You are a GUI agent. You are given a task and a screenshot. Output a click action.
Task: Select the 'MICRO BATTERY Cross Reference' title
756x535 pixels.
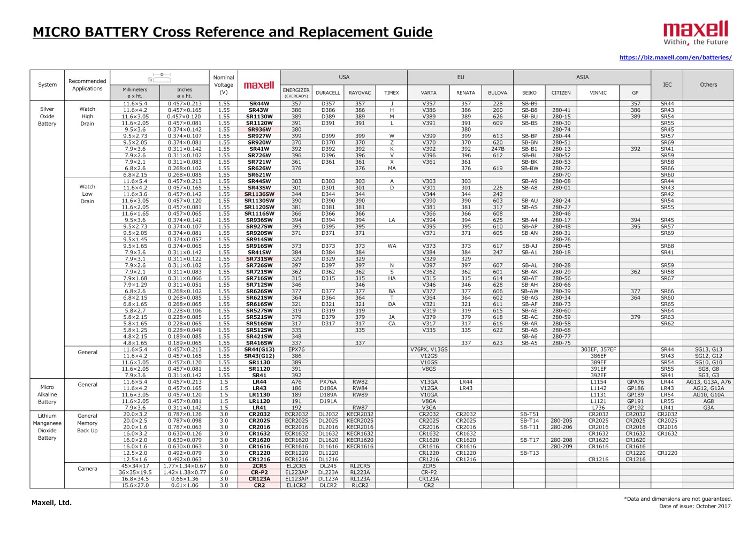click(x=233, y=32)
